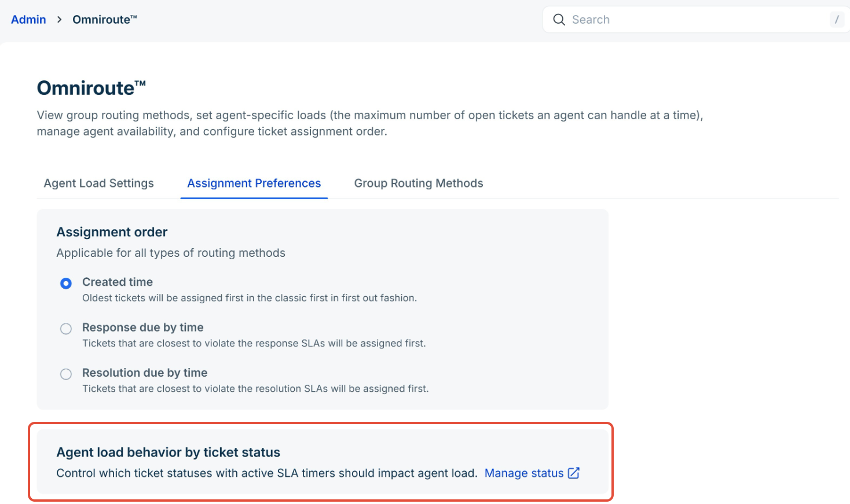Go back to Admin via breadcrumb
The height and width of the screenshot is (504, 850).
[28, 20]
